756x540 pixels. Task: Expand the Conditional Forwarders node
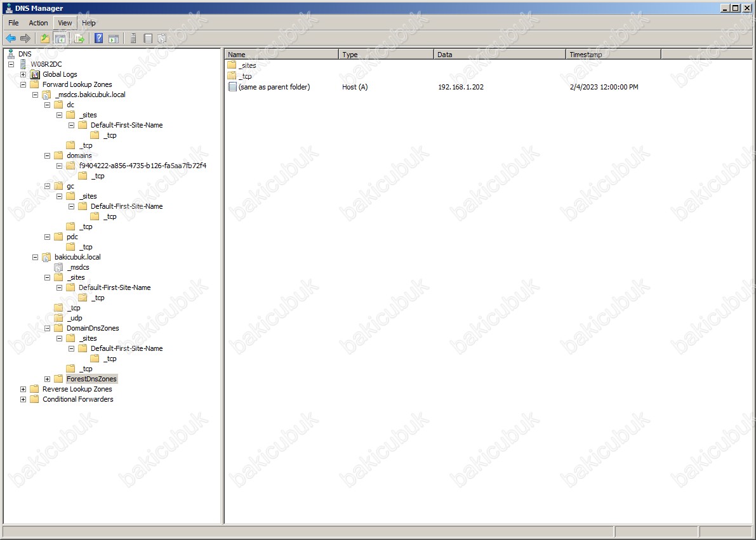[23, 399]
